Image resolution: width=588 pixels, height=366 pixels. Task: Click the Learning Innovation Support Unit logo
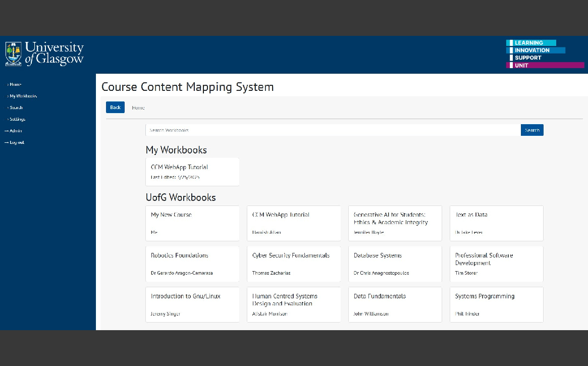(x=545, y=54)
